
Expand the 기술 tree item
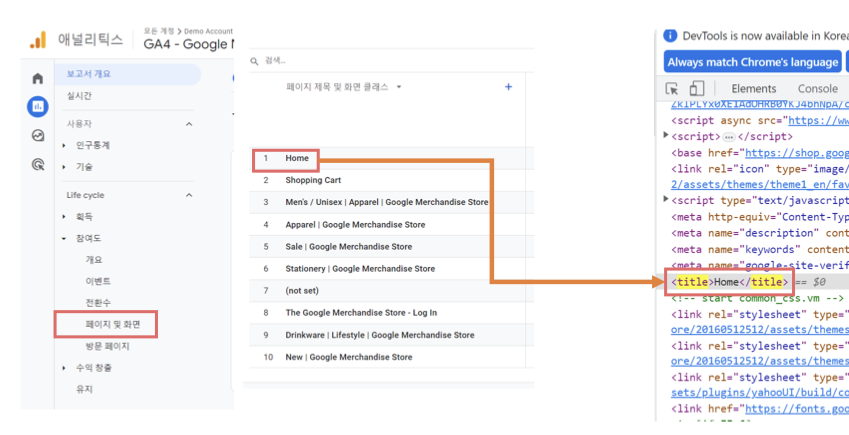[x=64, y=167]
